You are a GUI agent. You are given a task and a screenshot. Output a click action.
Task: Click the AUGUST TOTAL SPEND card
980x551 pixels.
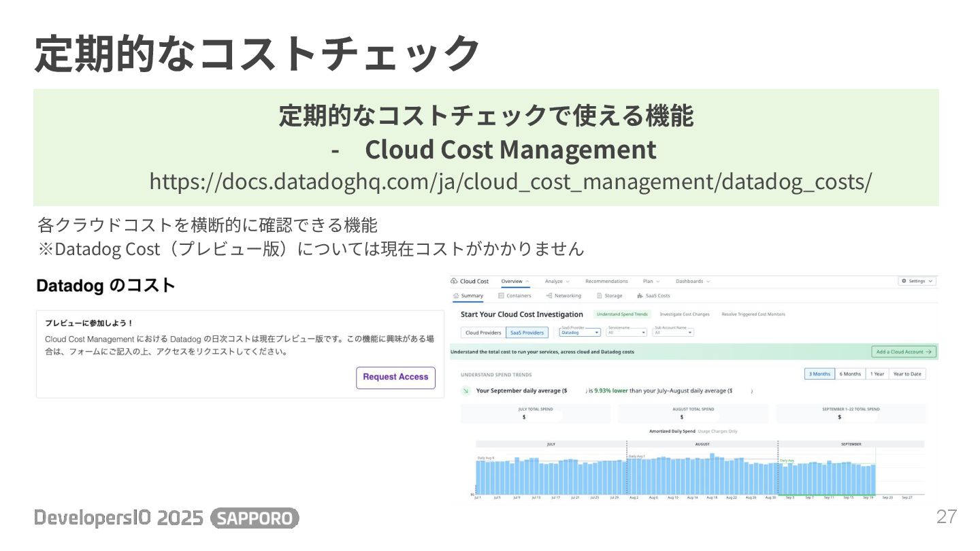(x=693, y=414)
